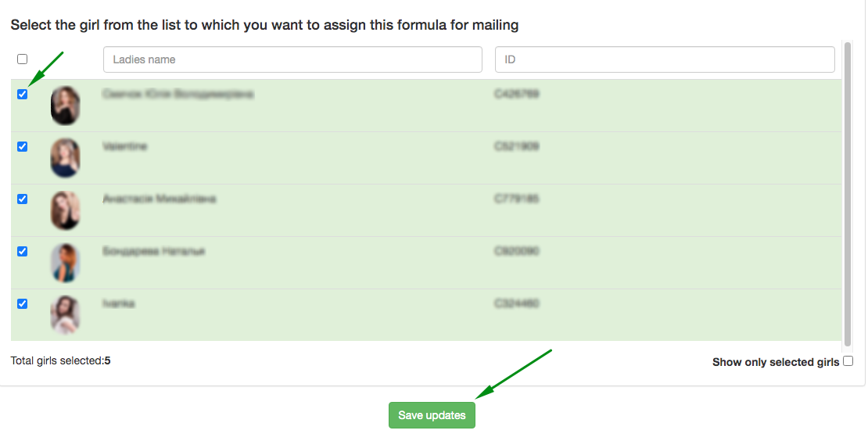Click the Show only selected girls label
868x441 pixels.
coord(775,362)
